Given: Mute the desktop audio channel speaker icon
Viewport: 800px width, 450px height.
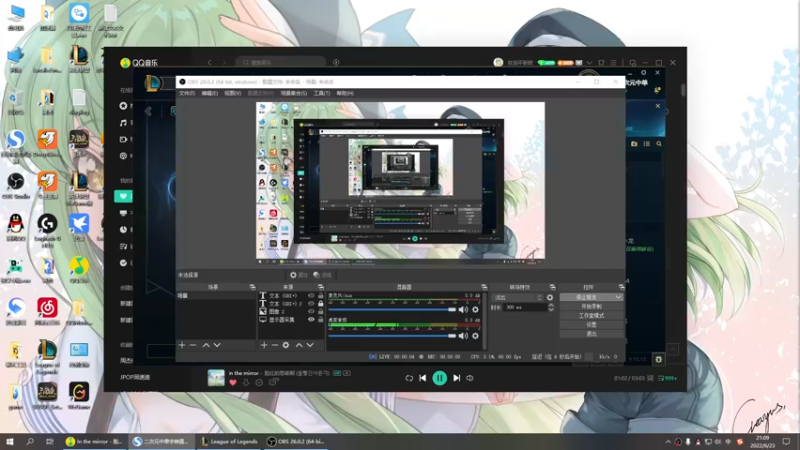Looking at the screenshot, I should click(x=463, y=336).
